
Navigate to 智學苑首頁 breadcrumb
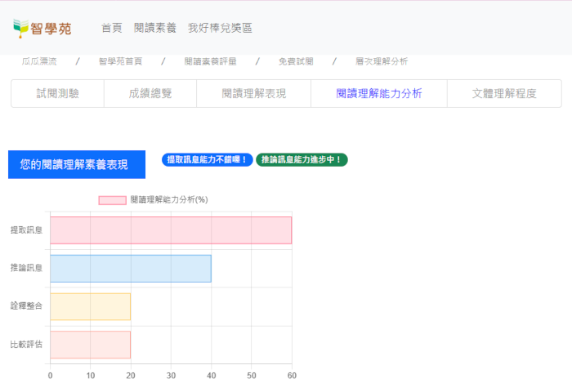click(120, 61)
